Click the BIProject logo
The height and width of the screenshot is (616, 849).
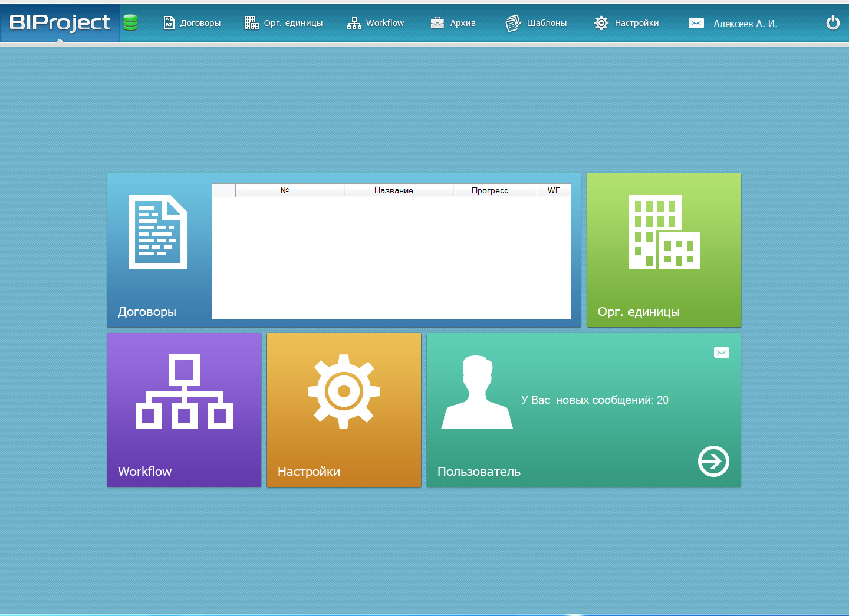(60, 22)
